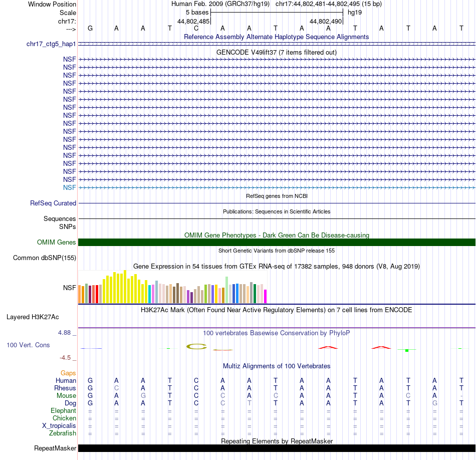
Task: Click the G base in the top sequence row
Action: pyautogui.click(x=90, y=28)
